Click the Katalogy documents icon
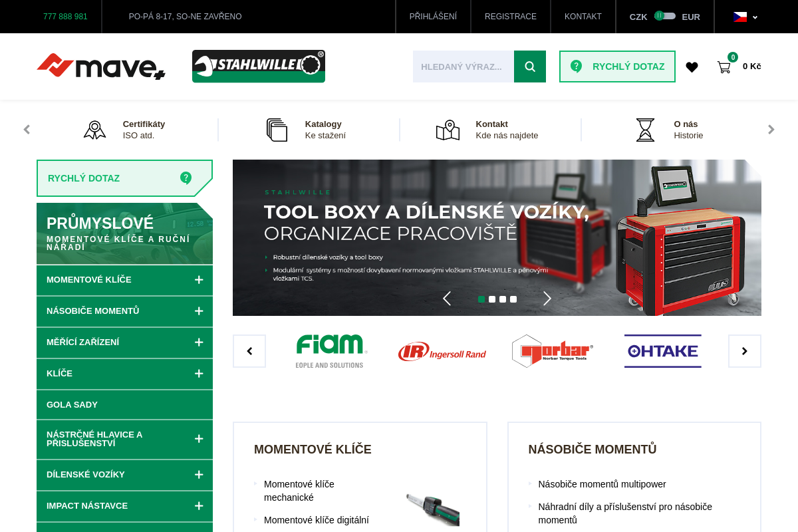 [277, 130]
